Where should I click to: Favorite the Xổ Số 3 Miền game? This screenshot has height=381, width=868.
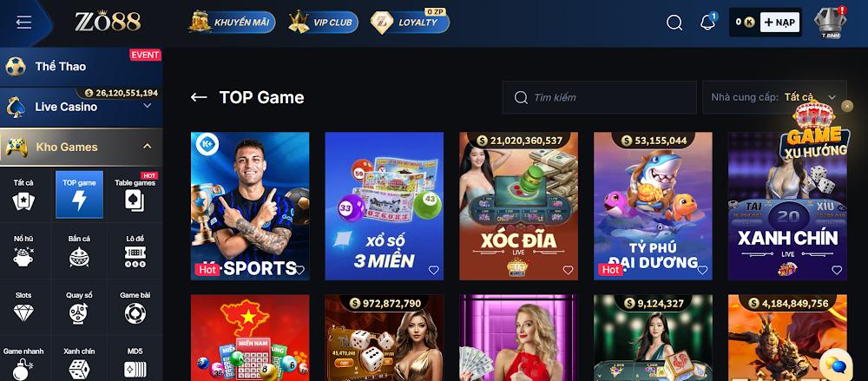433,270
